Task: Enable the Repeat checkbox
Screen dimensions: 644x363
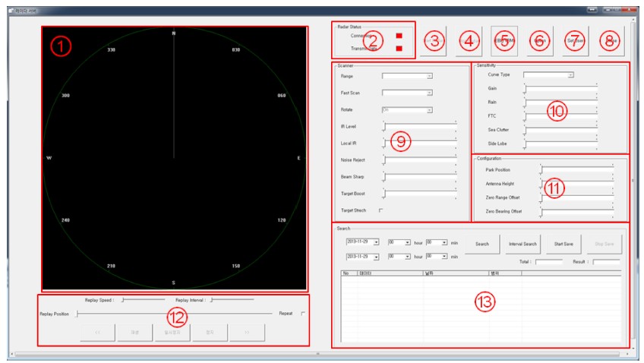Action: 303,314
